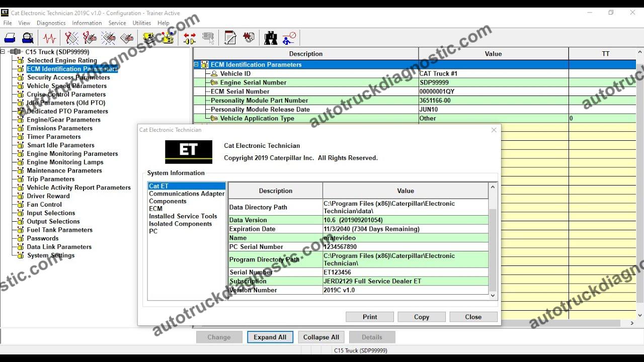Image resolution: width=644 pixels, height=362 pixels.
Task: Click the notepad with wrench icon
Action: 230,38
